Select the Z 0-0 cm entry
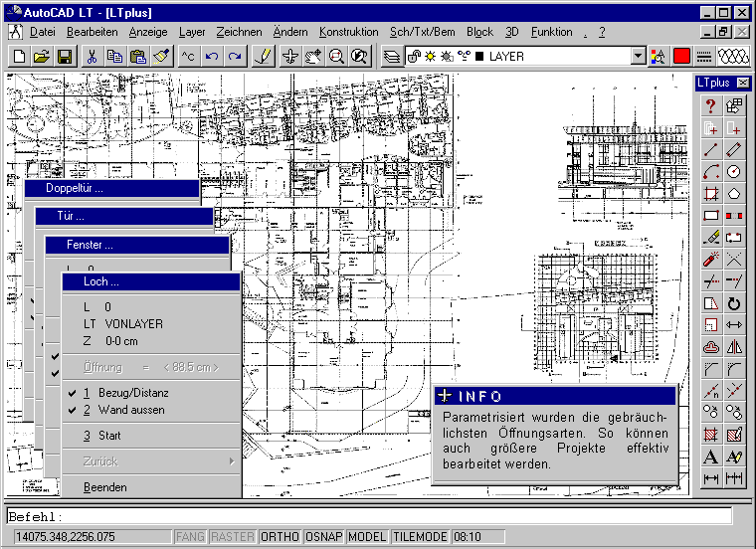The width and height of the screenshot is (756, 549). [x=151, y=341]
